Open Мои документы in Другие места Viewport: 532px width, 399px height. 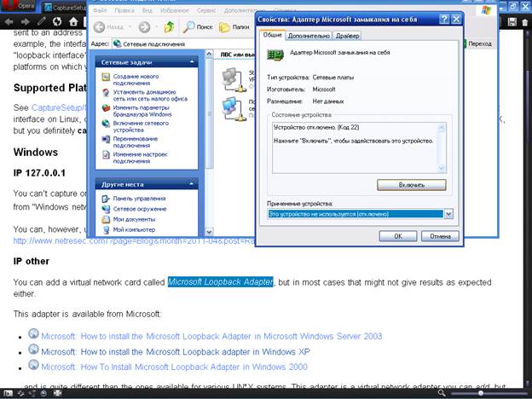134,219
